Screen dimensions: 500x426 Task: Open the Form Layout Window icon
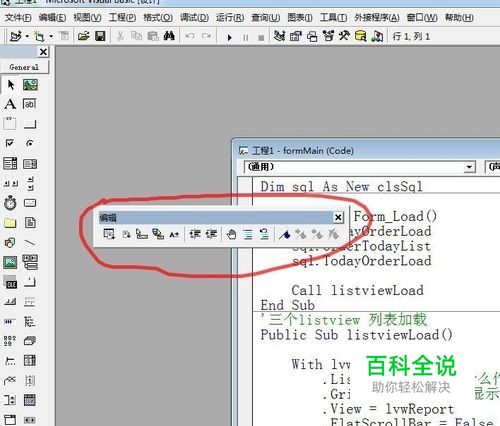[x=312, y=36]
